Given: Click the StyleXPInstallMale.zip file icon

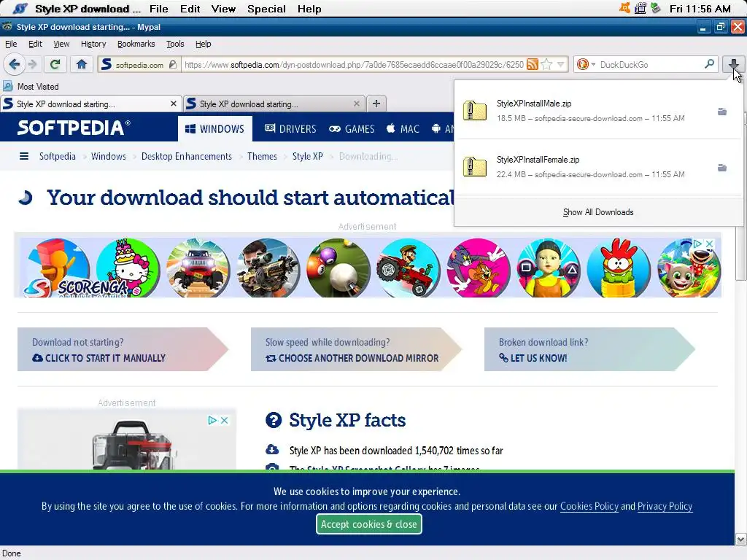Looking at the screenshot, I should (x=475, y=111).
